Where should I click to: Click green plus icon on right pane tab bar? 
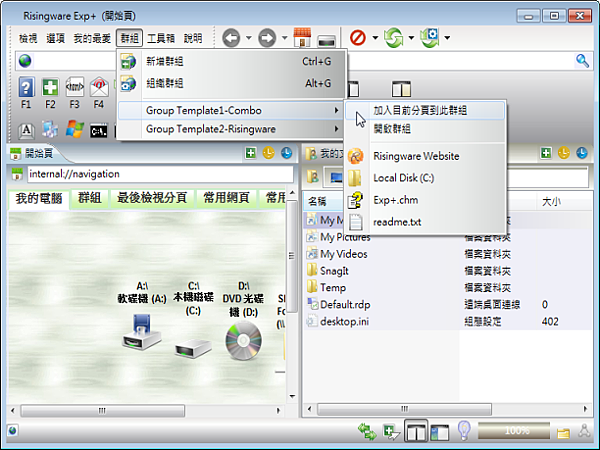pos(546,153)
